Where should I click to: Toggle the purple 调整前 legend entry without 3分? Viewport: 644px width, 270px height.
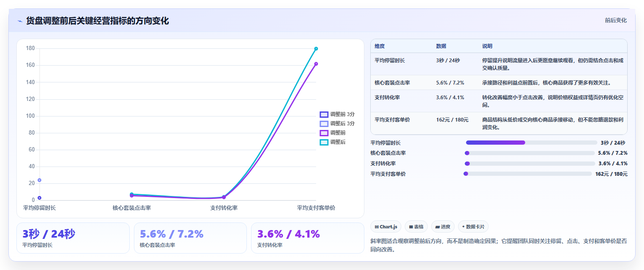pyautogui.click(x=332, y=133)
